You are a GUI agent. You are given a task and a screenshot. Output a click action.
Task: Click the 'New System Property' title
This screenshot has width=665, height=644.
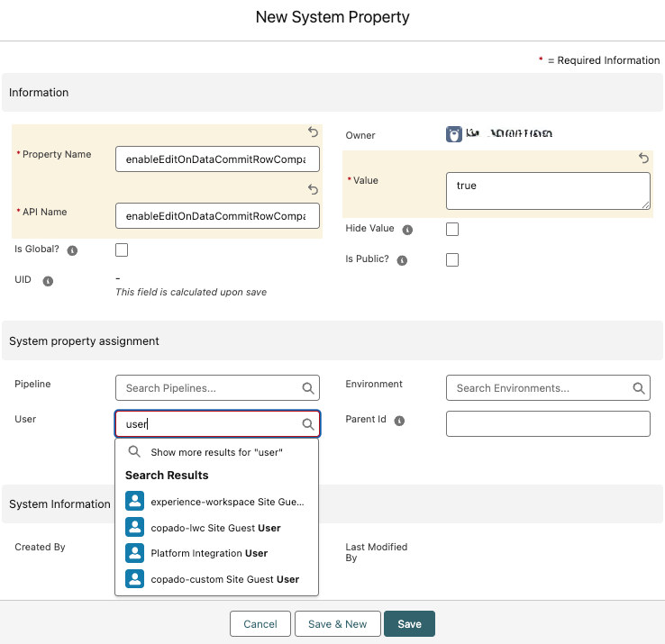click(x=332, y=17)
